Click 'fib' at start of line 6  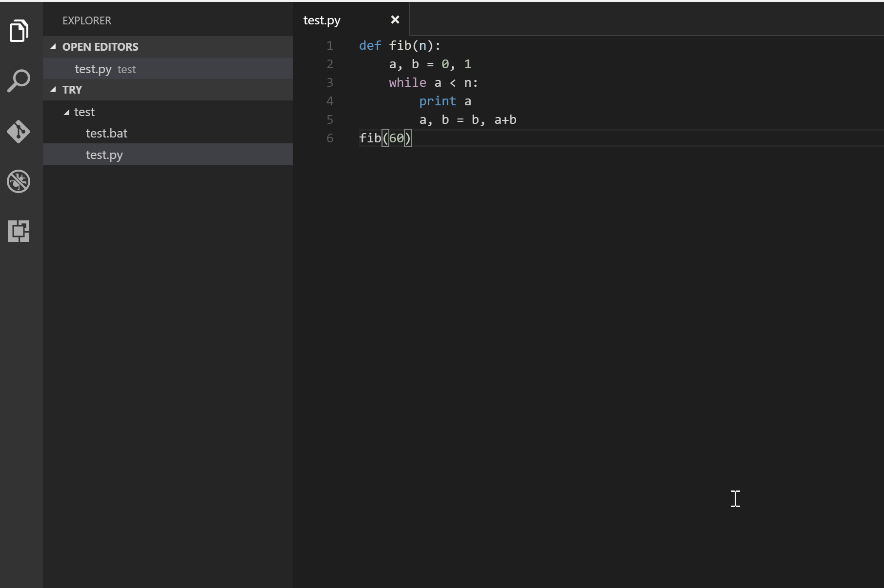pos(370,138)
